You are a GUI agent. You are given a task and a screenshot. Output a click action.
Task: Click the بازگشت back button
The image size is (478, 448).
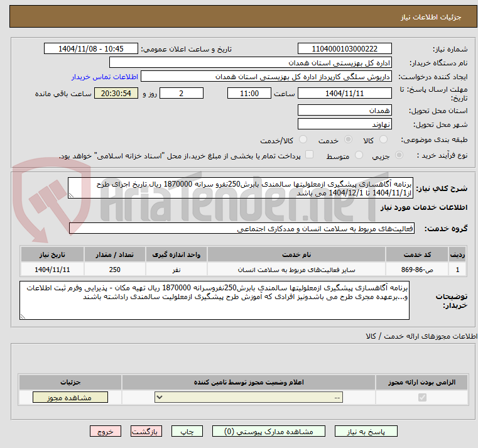pyautogui.click(x=146, y=431)
